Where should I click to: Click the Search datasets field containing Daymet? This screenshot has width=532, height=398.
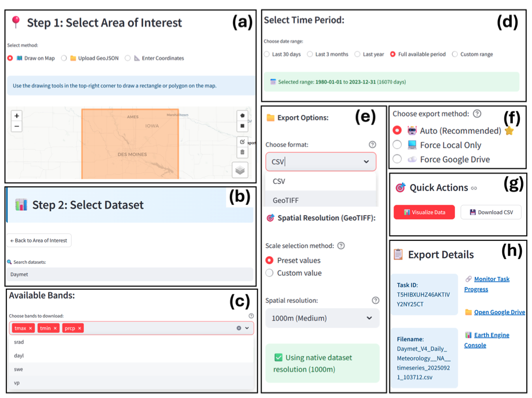coord(130,274)
